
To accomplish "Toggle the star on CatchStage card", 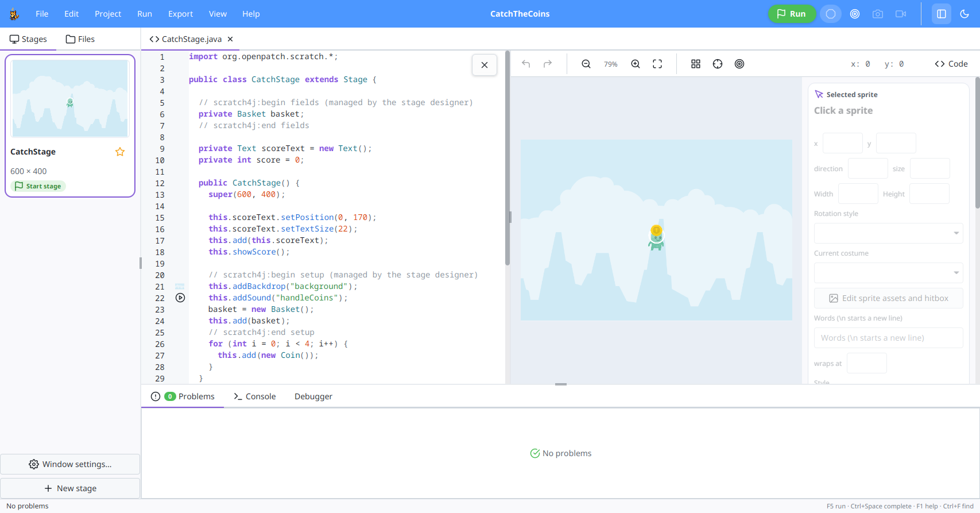I will 120,152.
